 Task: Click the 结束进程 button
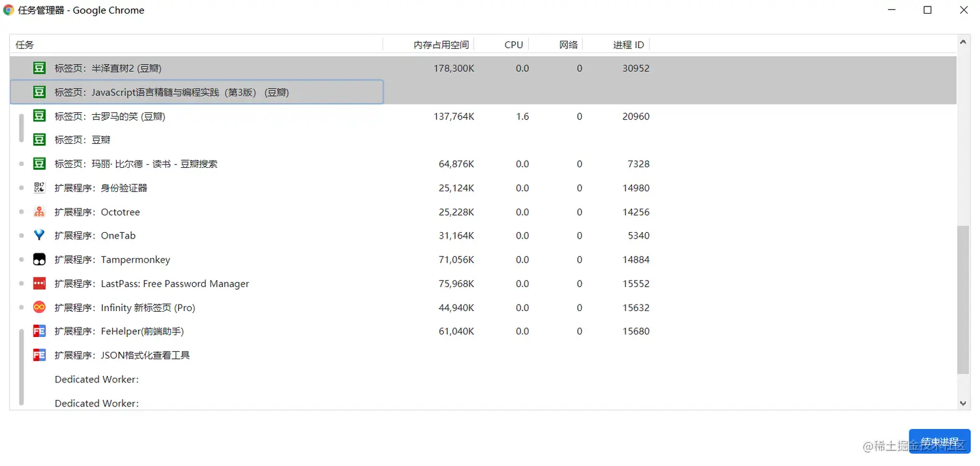940,441
